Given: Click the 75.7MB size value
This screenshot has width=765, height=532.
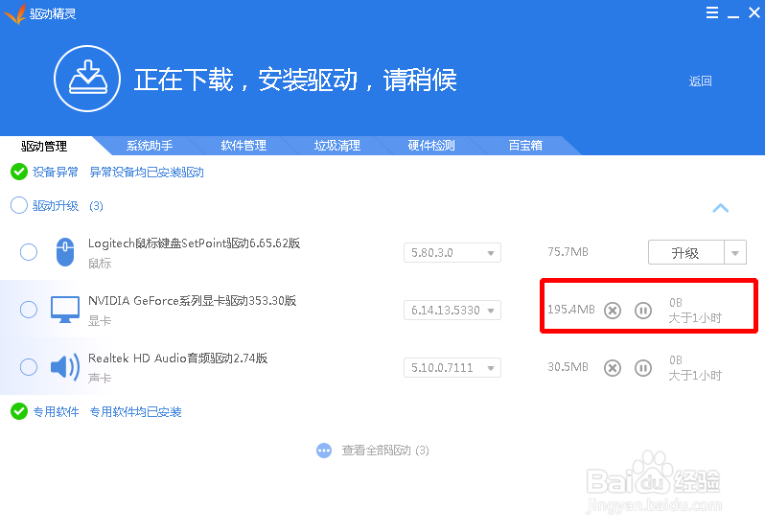Looking at the screenshot, I should point(568,252).
